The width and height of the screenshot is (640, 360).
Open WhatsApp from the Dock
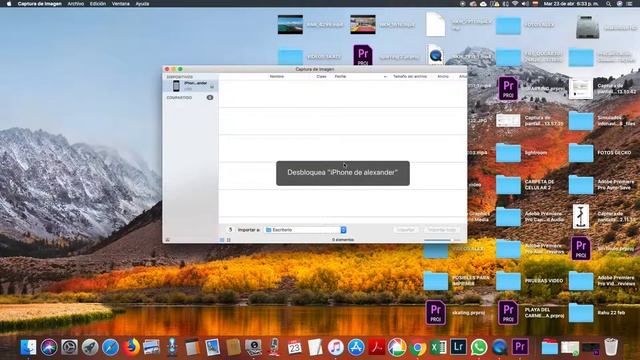click(x=479, y=347)
